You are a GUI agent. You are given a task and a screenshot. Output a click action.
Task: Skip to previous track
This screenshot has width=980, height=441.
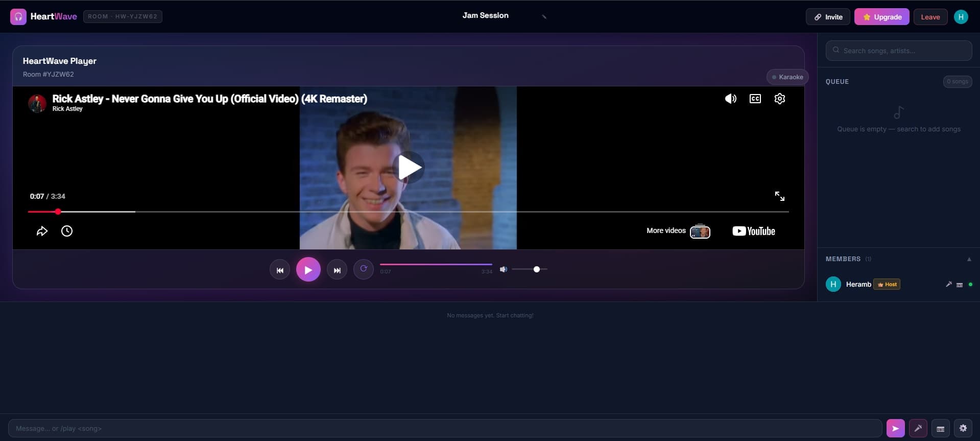pyautogui.click(x=280, y=270)
